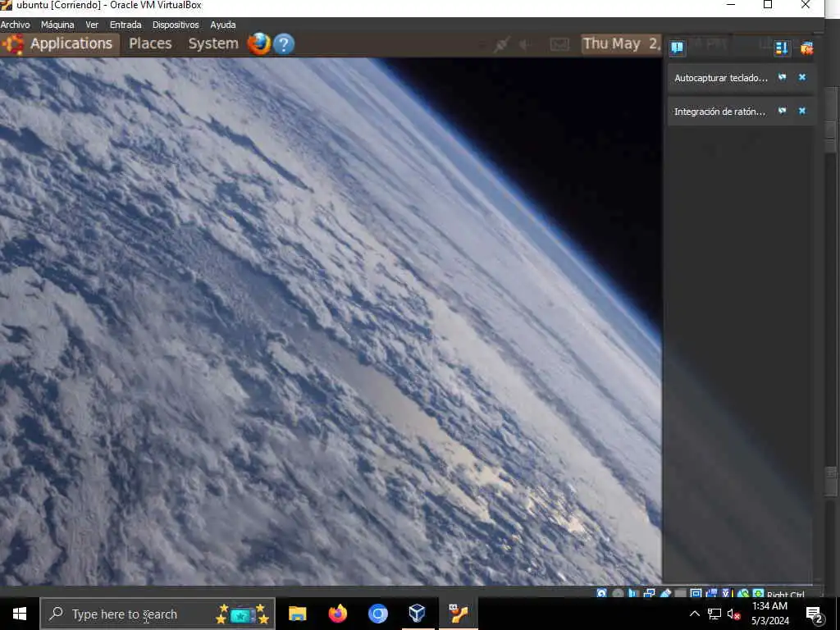Image resolution: width=840 pixels, height=630 pixels.
Task: Click the Right Ctrl host key label
Action: pos(786,594)
